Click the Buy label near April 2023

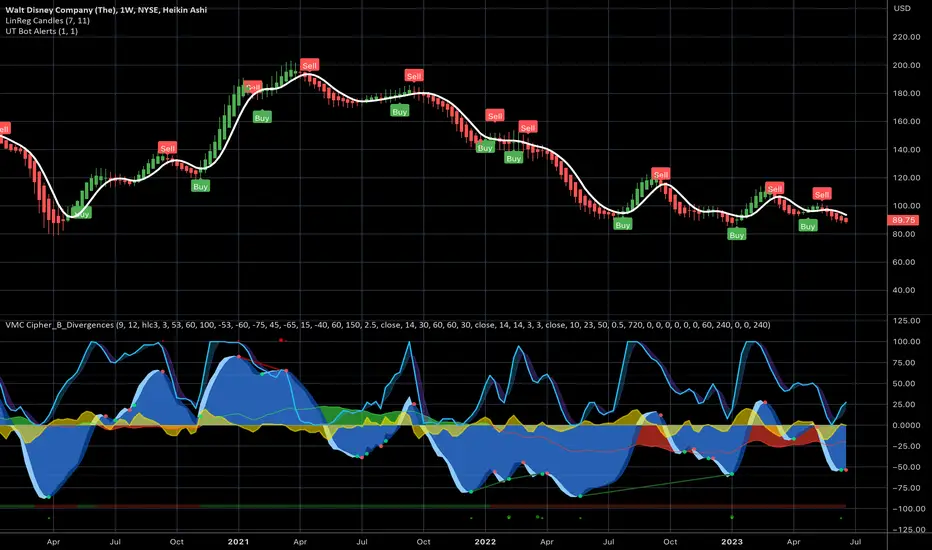808,226
